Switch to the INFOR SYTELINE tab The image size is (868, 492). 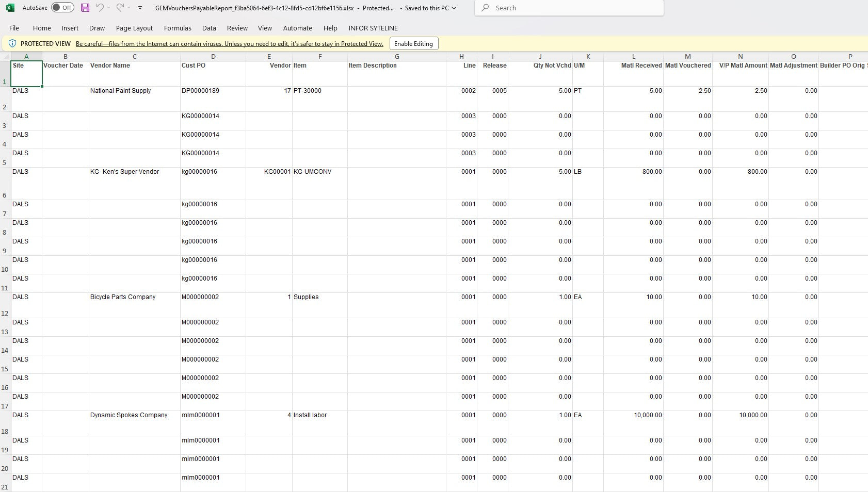[x=373, y=28]
